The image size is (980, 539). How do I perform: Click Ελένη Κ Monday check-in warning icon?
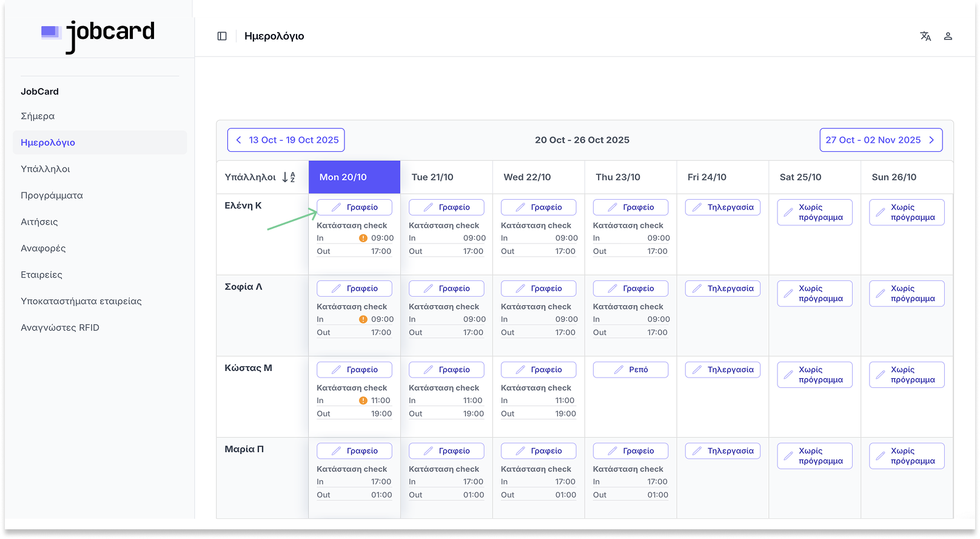click(363, 239)
